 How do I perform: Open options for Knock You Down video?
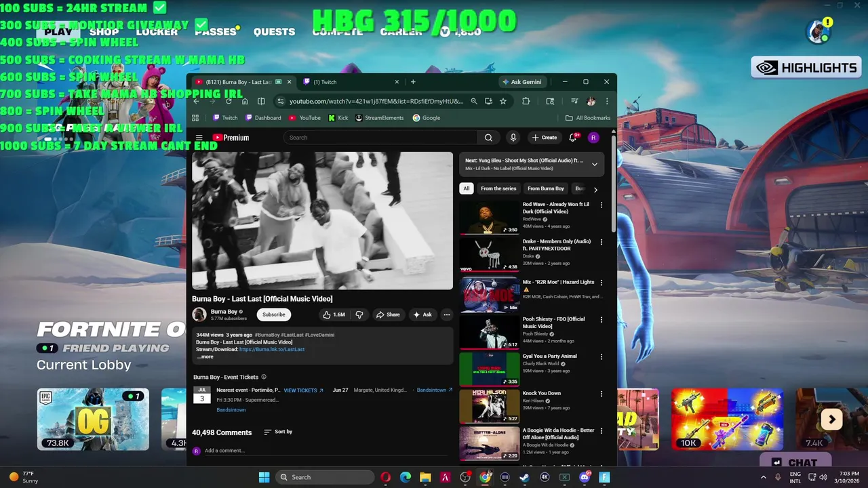[x=601, y=394]
